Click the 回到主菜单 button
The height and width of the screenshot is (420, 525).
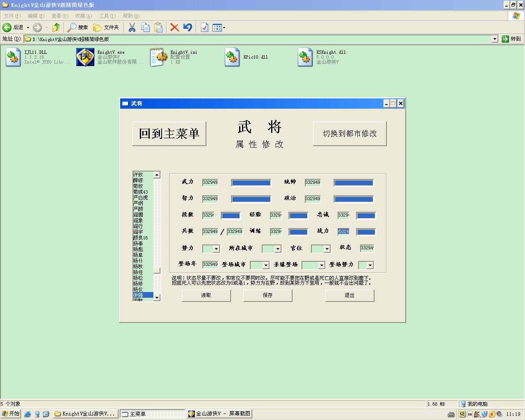coord(169,134)
